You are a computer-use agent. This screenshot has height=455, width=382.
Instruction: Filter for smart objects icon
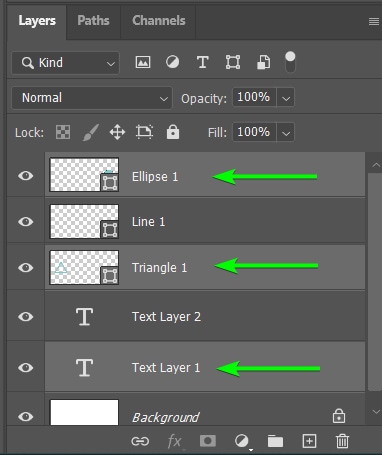tap(263, 62)
